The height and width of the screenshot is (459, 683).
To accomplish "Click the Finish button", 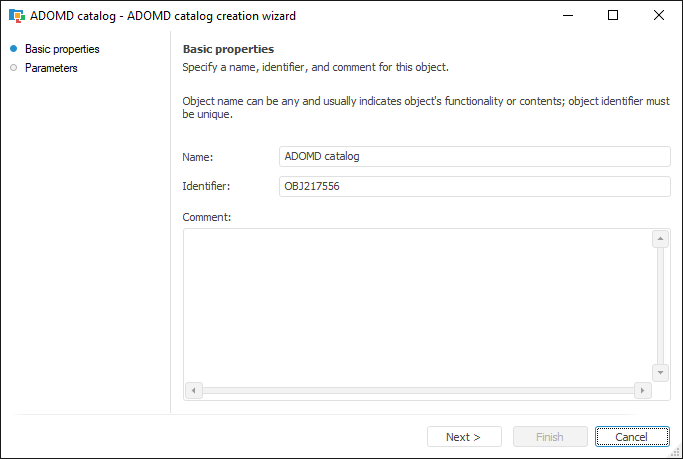I will tap(550, 437).
